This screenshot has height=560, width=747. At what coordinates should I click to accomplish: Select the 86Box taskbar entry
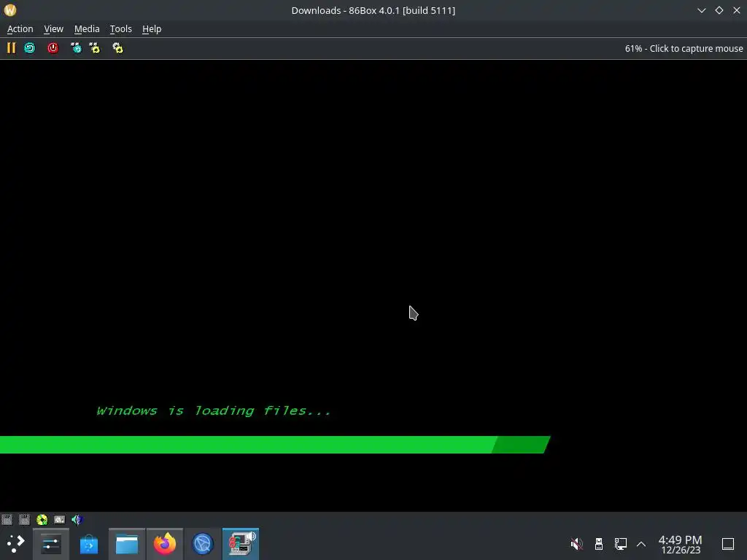click(241, 544)
